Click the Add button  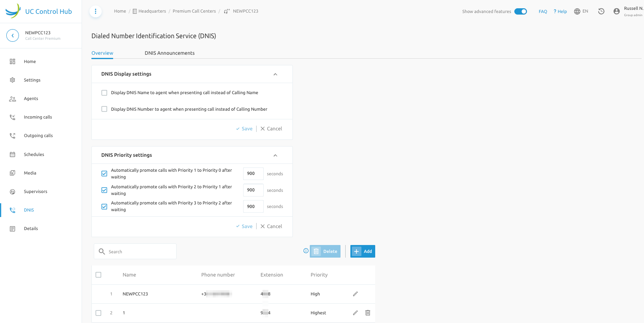point(363,251)
